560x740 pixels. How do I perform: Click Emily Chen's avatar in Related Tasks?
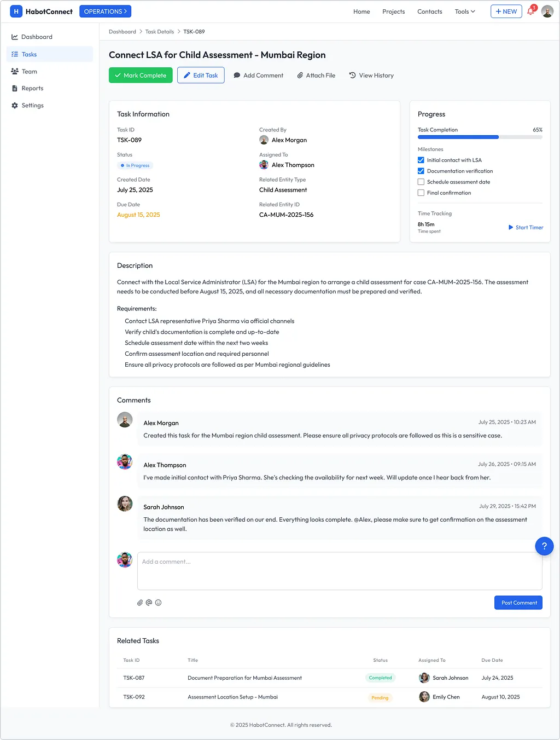point(424,697)
